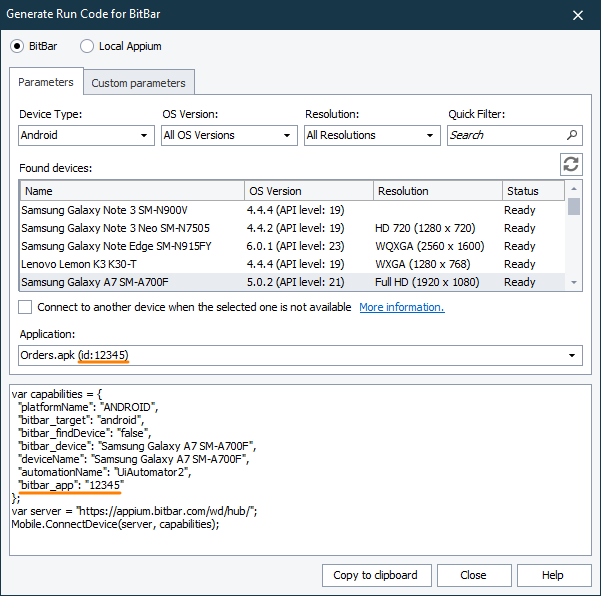Click the Copy to clipboard button
The width and height of the screenshot is (601, 596).
376,575
